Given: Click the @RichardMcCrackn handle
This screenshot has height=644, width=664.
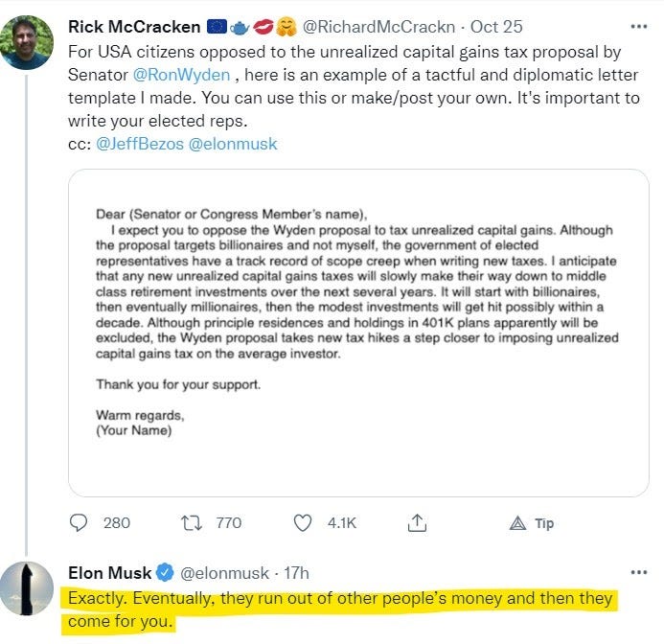Looking at the screenshot, I should [378, 27].
